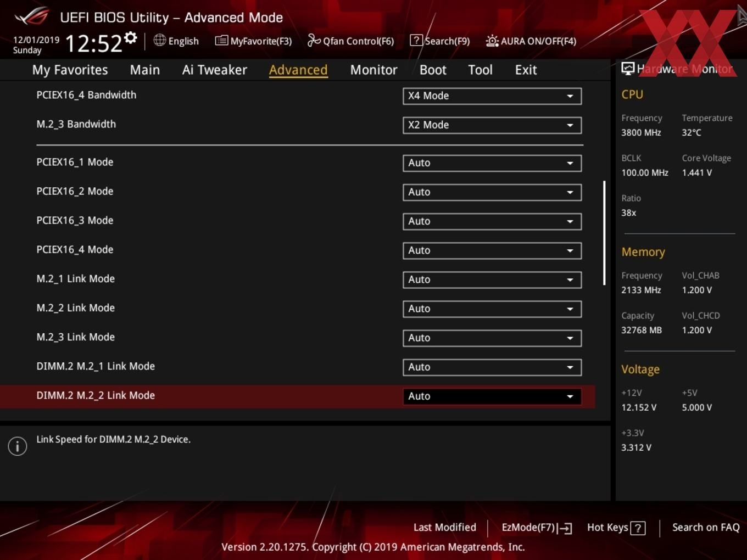Viewport: 747px width, 560px height.
Task: Expand the PCIEX16_2 Mode dropdown
Action: click(492, 192)
